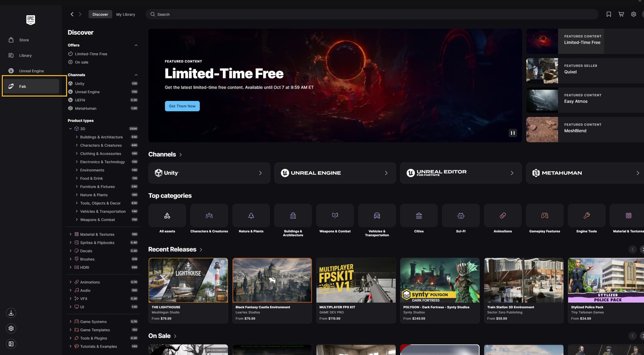Select the Weapons & Combat category icon

(x=335, y=216)
